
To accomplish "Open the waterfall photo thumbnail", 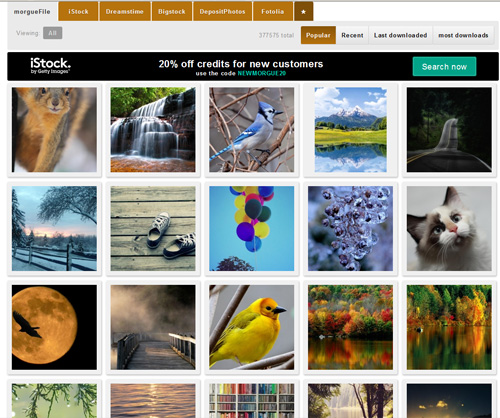I will coord(153,130).
